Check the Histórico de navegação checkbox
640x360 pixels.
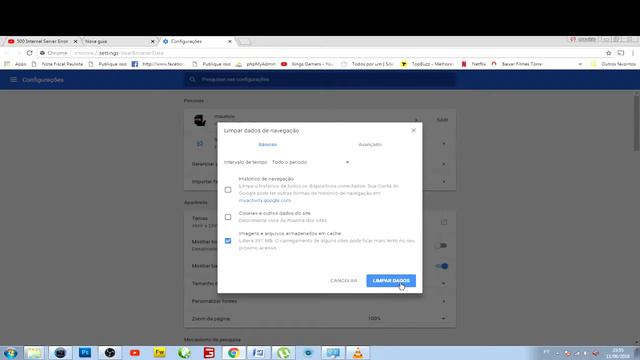(228, 190)
